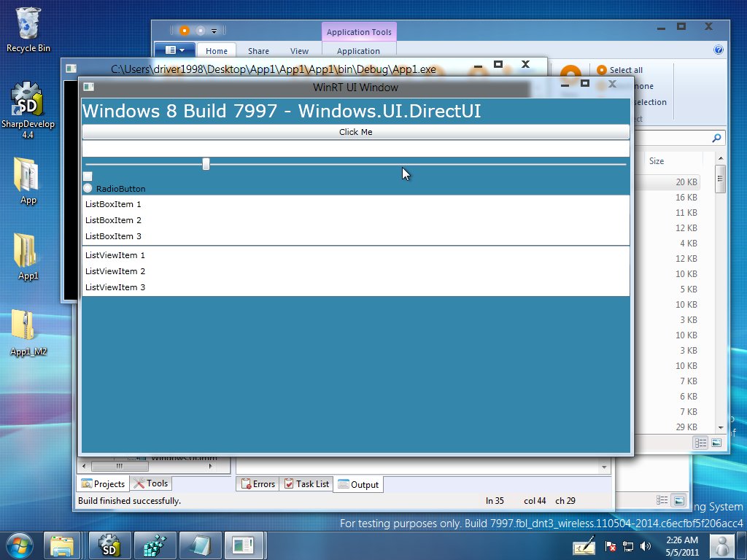The width and height of the screenshot is (747, 560).
Task: Click the slider track right of thumb
Action: click(x=417, y=164)
